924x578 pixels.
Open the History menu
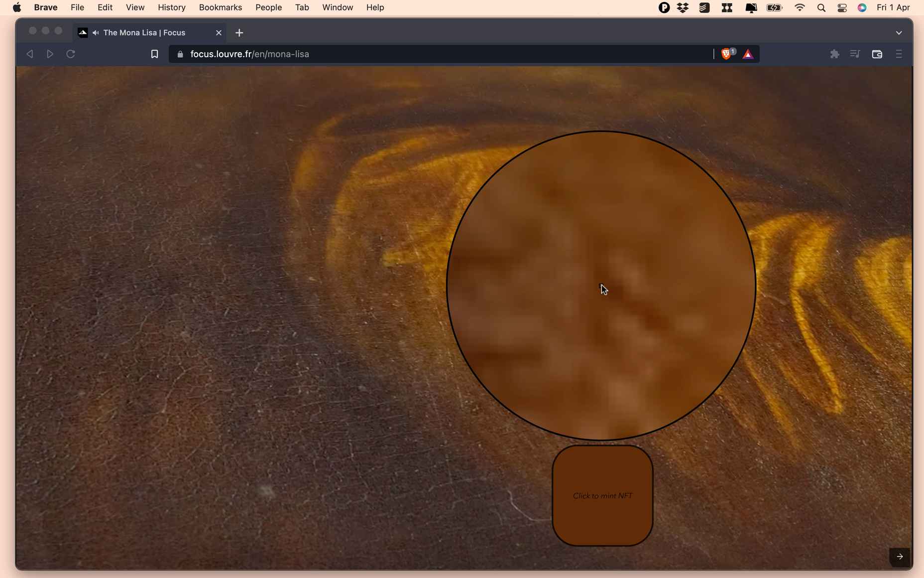pyautogui.click(x=172, y=7)
